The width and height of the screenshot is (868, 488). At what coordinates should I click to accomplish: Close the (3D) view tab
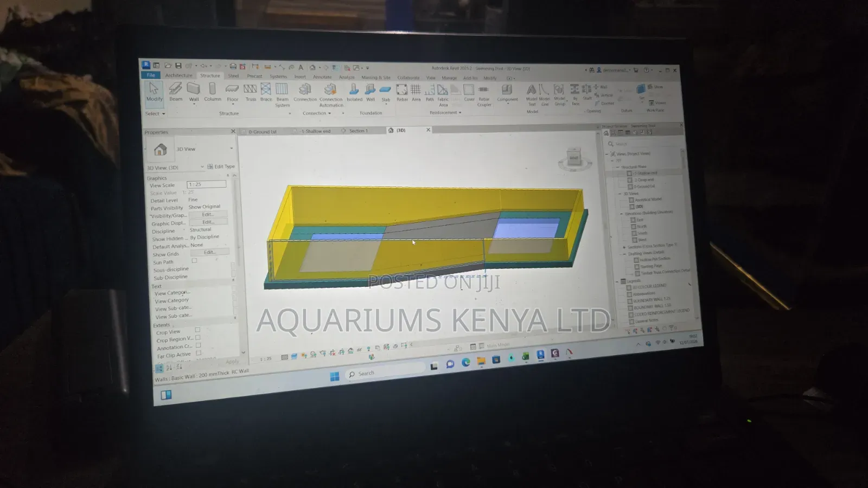click(x=428, y=130)
